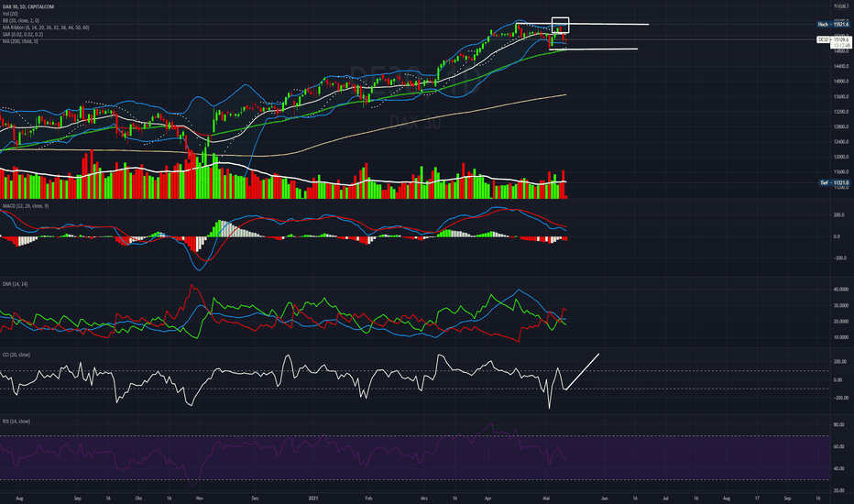Click the Feb label on time axis
Screen dimensions: 854x504
(x=368, y=498)
